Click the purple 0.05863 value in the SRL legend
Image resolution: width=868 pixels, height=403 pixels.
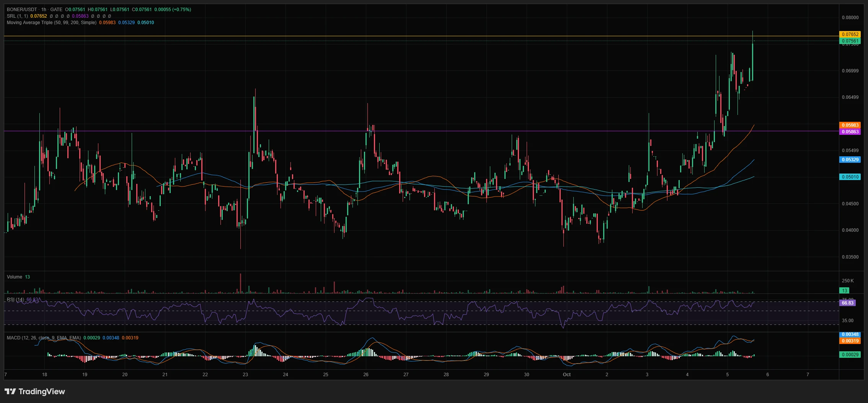(x=80, y=16)
